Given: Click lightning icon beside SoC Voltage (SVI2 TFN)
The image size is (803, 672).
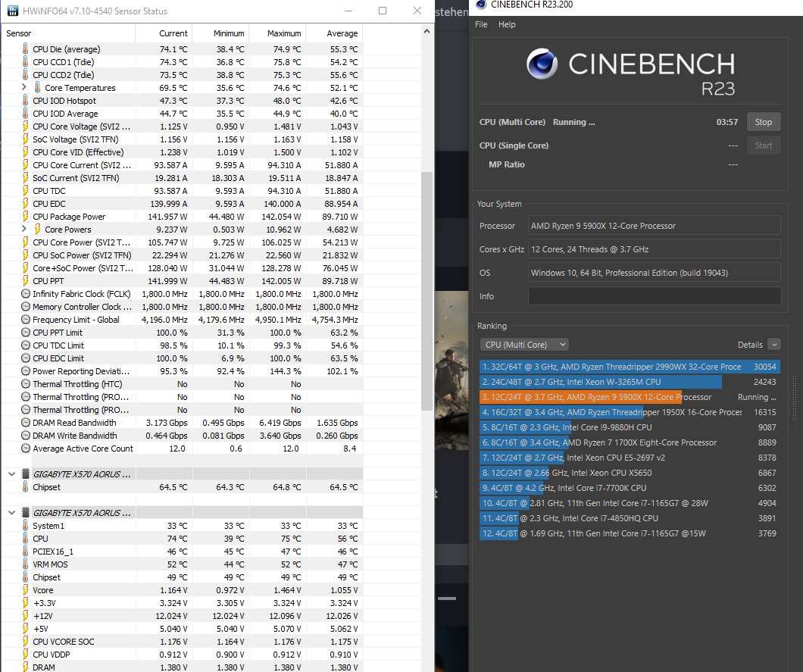Looking at the screenshot, I should [26, 139].
